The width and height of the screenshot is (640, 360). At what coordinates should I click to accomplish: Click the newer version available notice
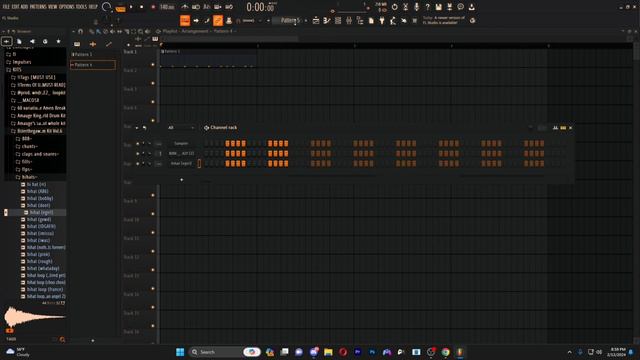(x=444, y=20)
